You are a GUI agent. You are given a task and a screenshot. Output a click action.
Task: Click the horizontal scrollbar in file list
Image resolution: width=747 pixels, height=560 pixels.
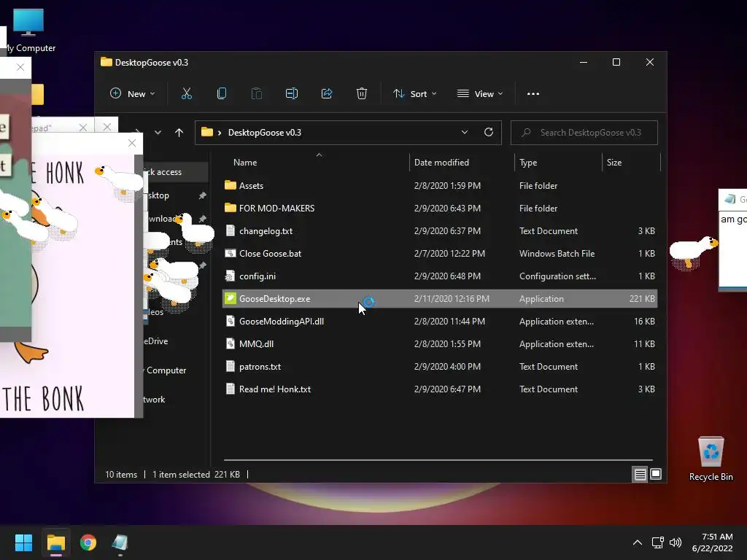[x=438, y=460]
